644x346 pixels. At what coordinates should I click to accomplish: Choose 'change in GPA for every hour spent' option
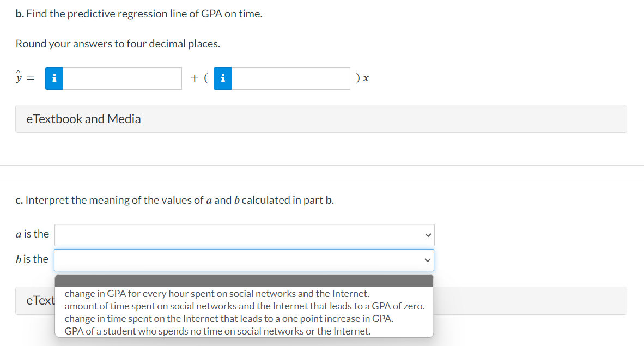click(x=217, y=293)
